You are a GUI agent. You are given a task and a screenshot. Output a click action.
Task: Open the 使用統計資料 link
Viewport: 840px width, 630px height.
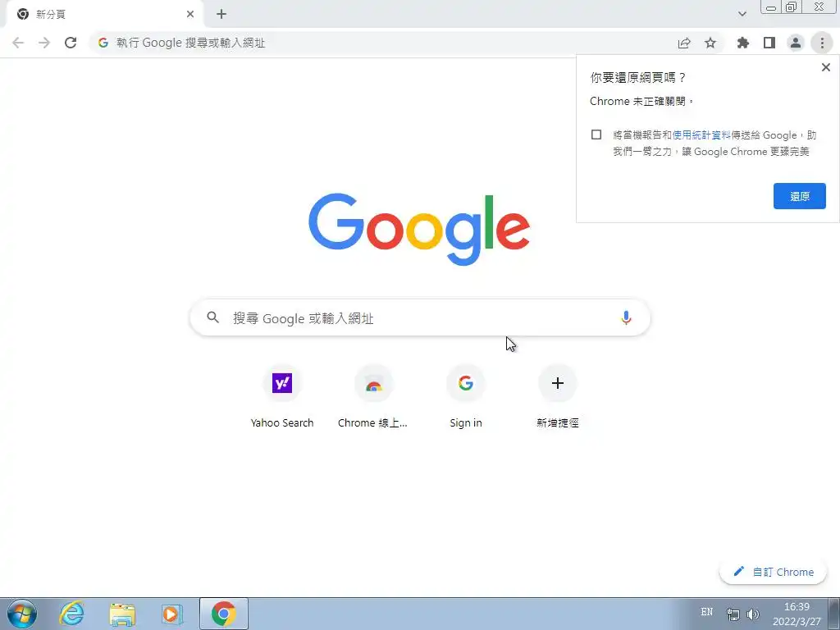(x=701, y=135)
